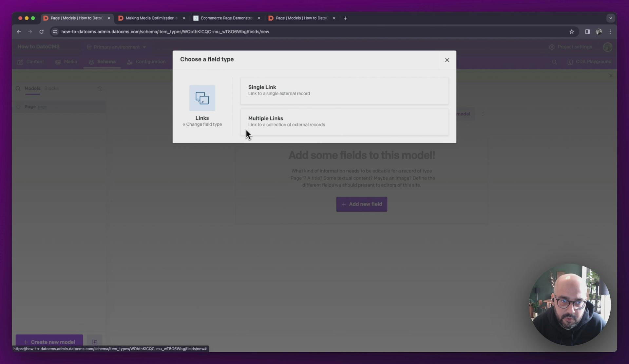The width and height of the screenshot is (629, 364).
Task: Click Create new model button
Action: click(x=48, y=342)
